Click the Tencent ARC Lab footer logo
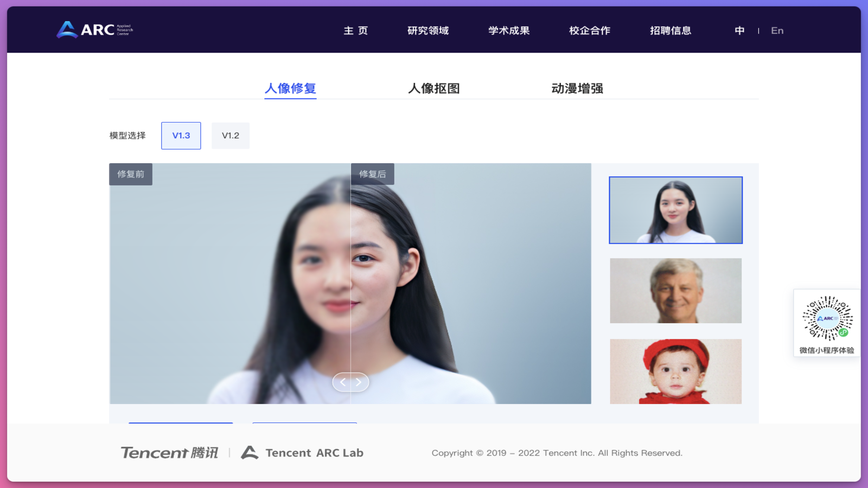 coord(302,453)
